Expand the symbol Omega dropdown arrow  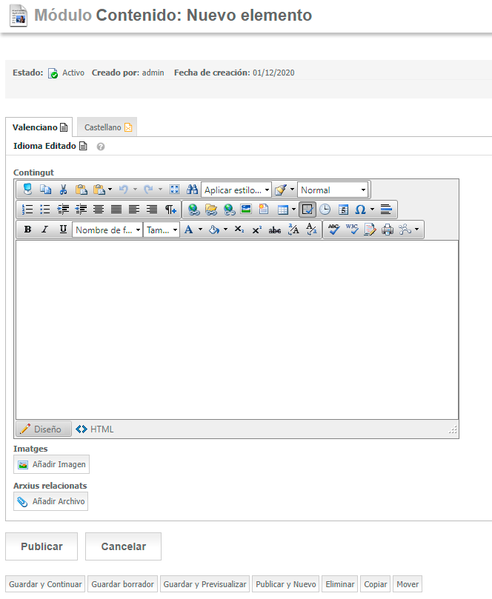372,209
